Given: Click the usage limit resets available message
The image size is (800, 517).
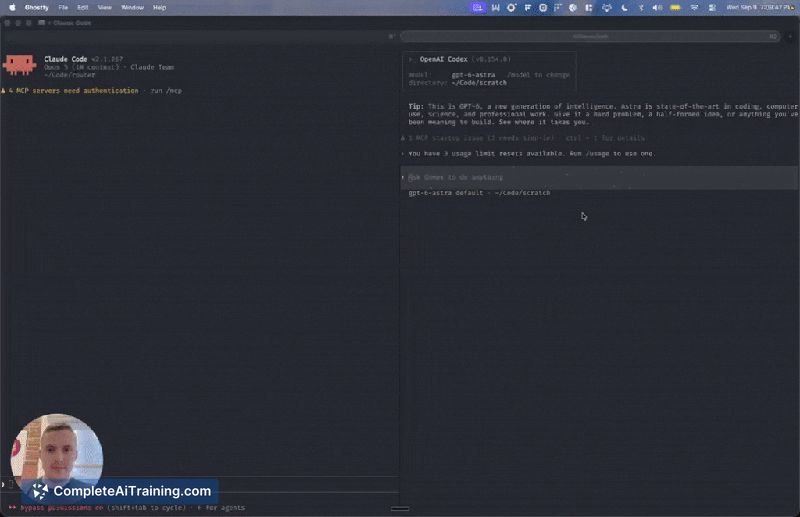Looking at the screenshot, I should coord(532,154).
